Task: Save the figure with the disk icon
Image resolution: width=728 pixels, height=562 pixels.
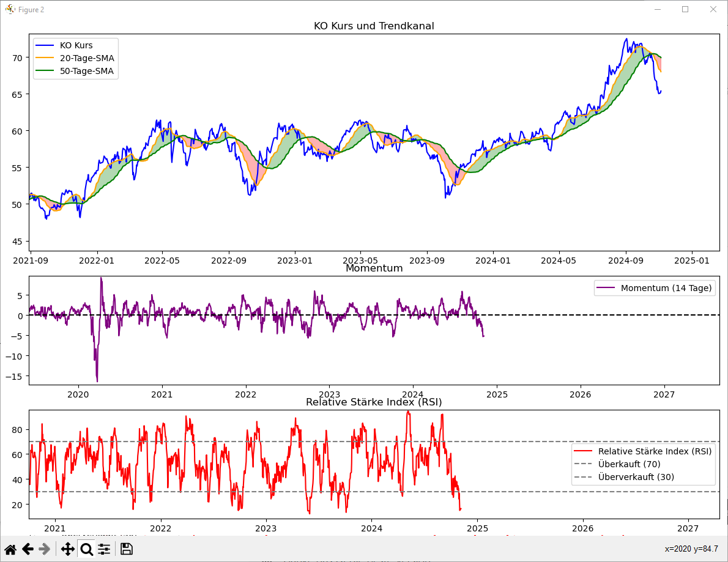Action: pyautogui.click(x=126, y=550)
